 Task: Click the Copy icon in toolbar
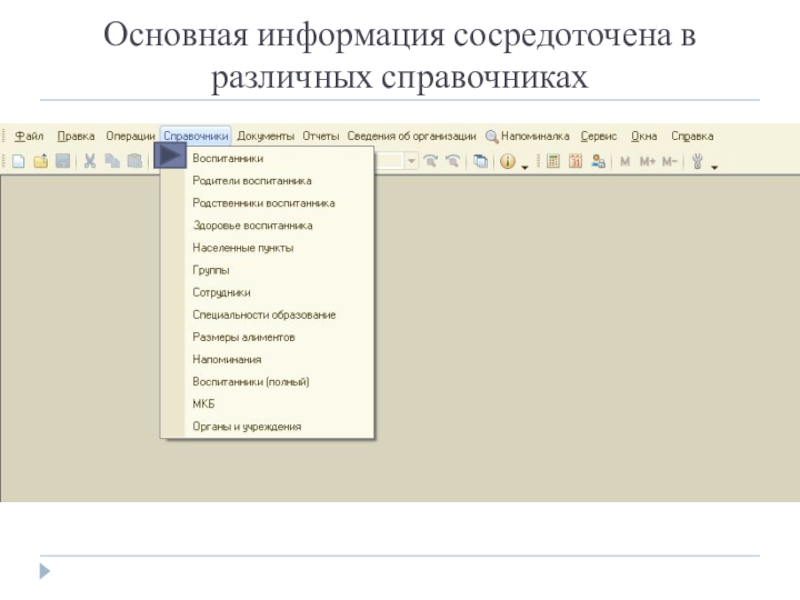[x=112, y=161]
